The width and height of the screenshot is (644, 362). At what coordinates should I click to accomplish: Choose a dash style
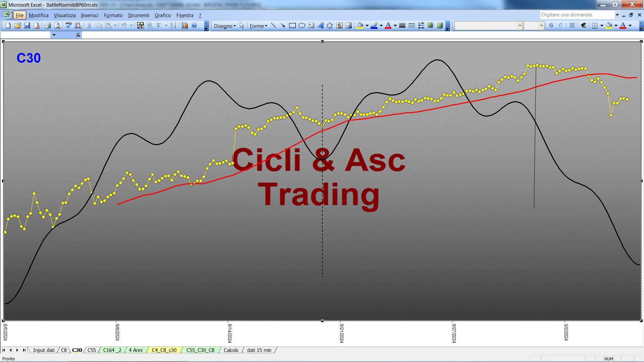click(x=412, y=26)
